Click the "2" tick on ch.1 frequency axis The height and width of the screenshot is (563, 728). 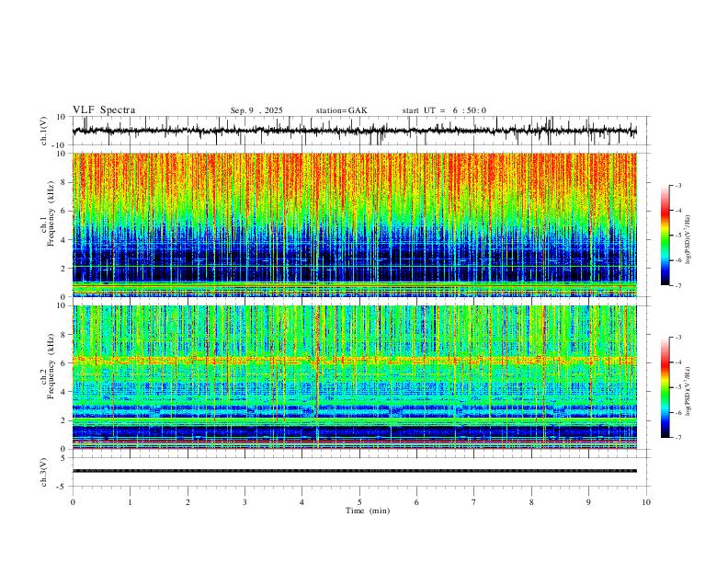pos(64,268)
